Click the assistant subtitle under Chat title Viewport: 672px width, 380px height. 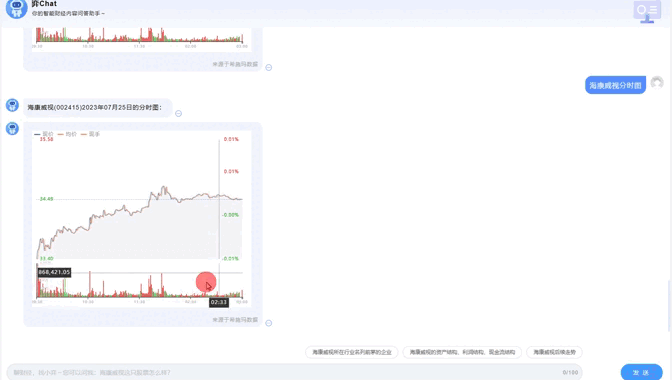coord(68,14)
